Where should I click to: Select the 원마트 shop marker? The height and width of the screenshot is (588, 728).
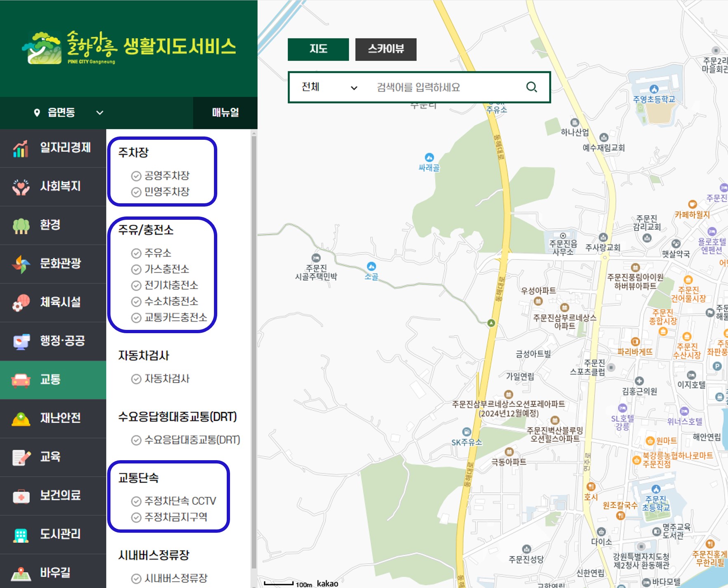pyautogui.click(x=650, y=441)
